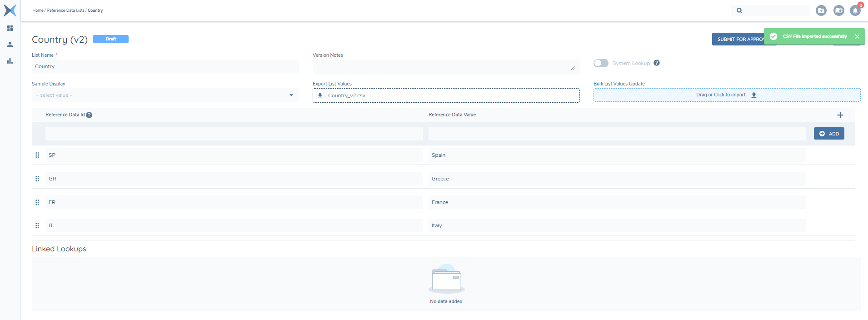Select the Italy value field
The width and height of the screenshot is (868, 320).
coord(617,225)
